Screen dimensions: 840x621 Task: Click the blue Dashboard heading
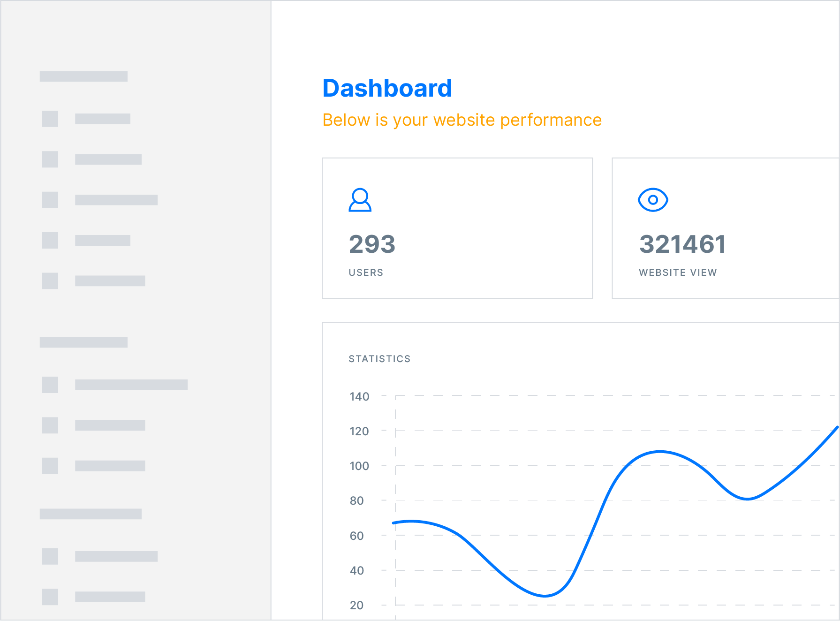[387, 88]
